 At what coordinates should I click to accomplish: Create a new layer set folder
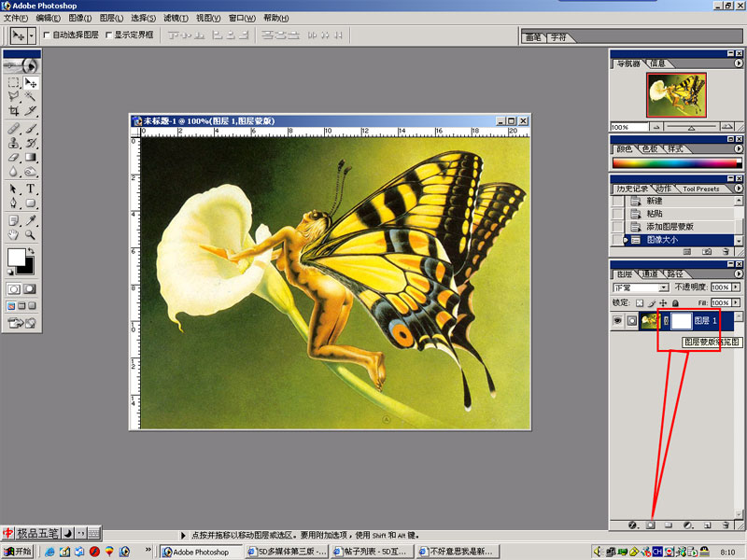click(669, 525)
